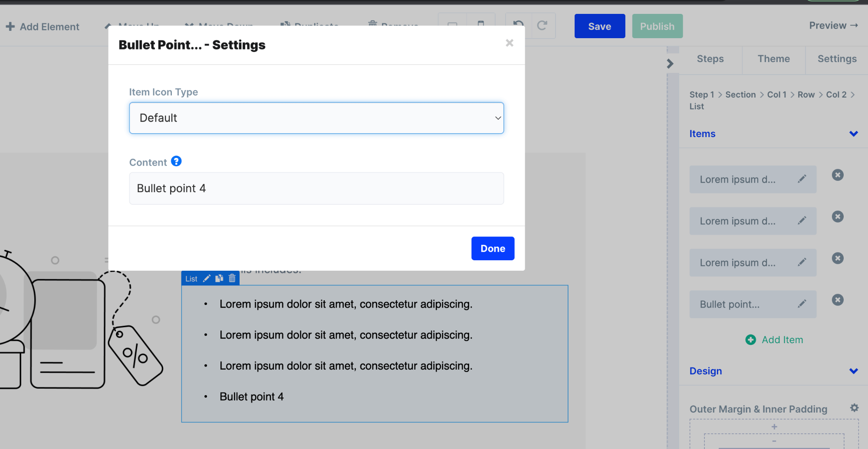Screen dimensions: 868x449
Task: Edit the third Lorem ipsum item pencil
Action: coord(802,262)
